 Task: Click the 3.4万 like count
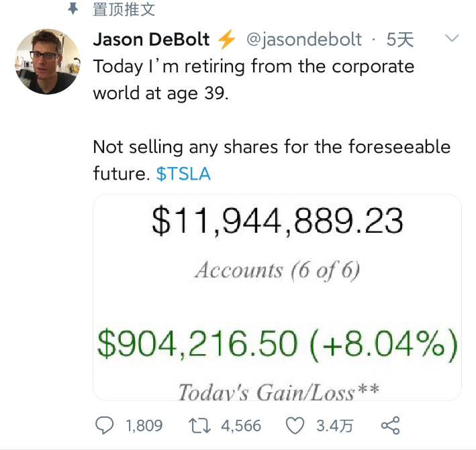pos(334,426)
